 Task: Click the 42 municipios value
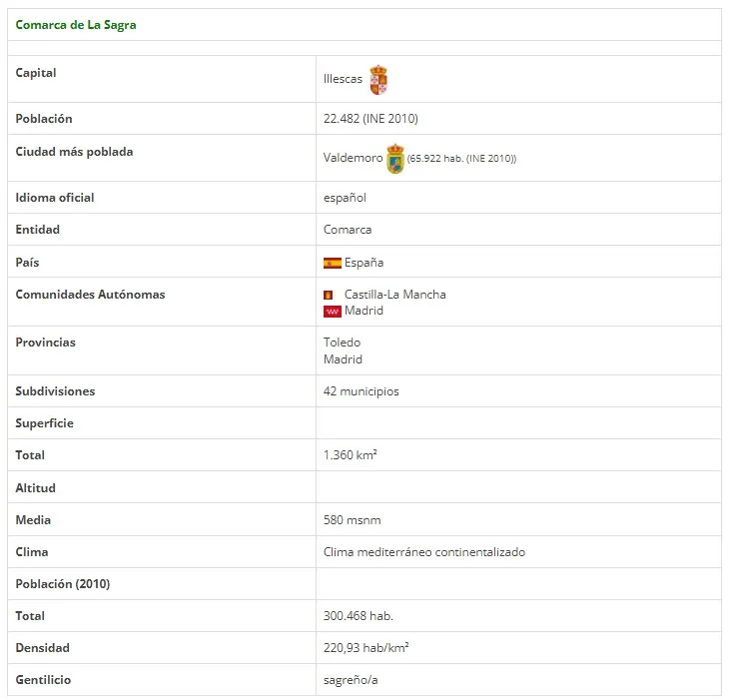[x=362, y=391]
